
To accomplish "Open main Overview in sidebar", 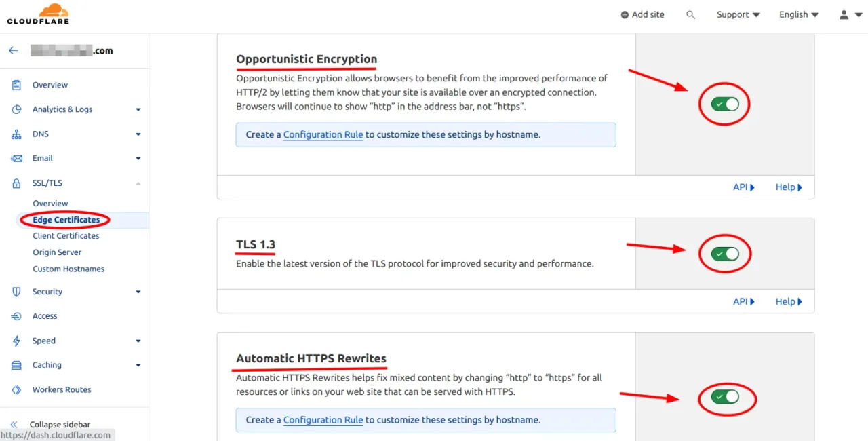I will coord(50,85).
